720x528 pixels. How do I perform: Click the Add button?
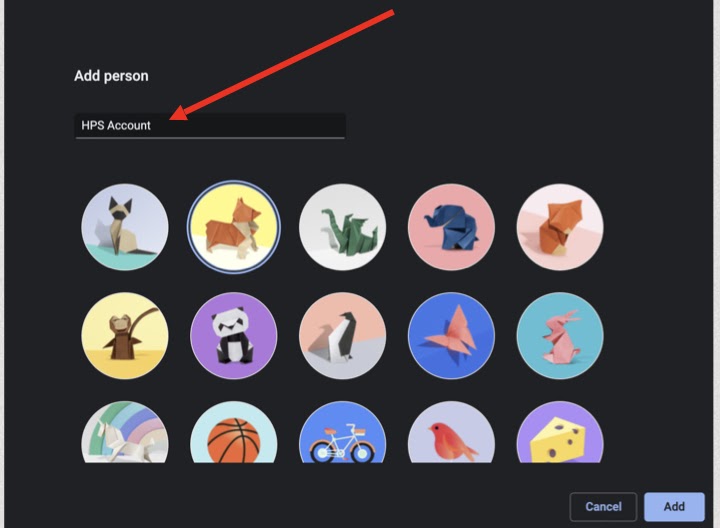point(674,506)
